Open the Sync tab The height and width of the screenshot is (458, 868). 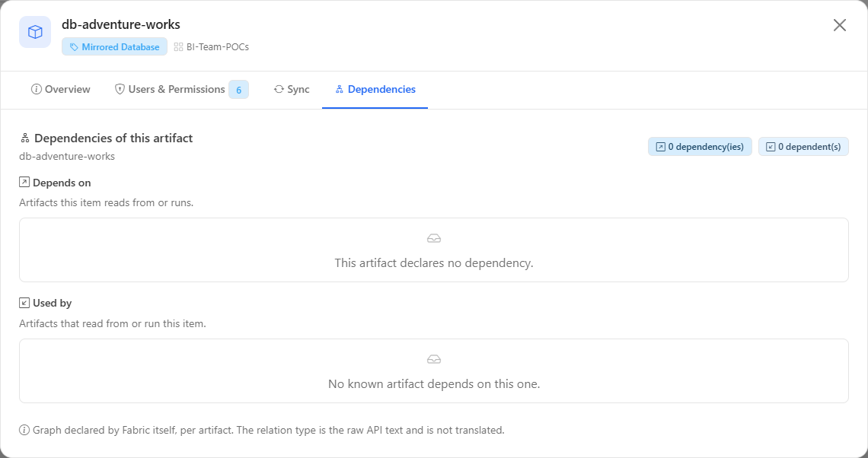click(x=291, y=90)
